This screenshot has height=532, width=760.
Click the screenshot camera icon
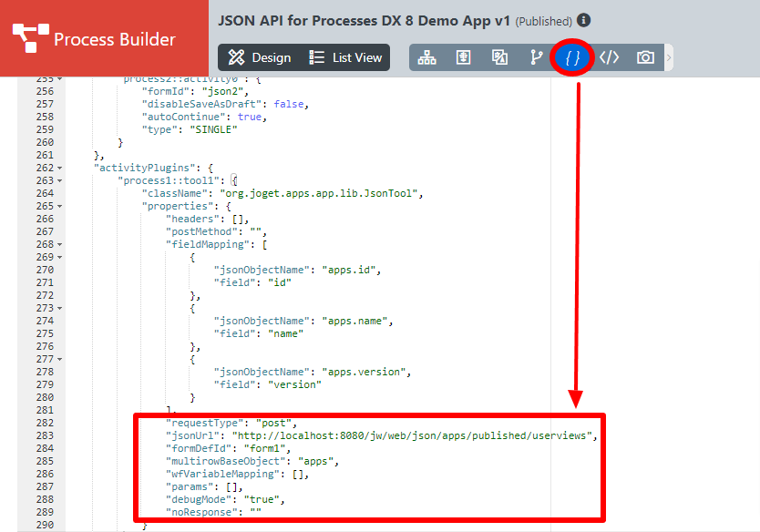(645, 57)
